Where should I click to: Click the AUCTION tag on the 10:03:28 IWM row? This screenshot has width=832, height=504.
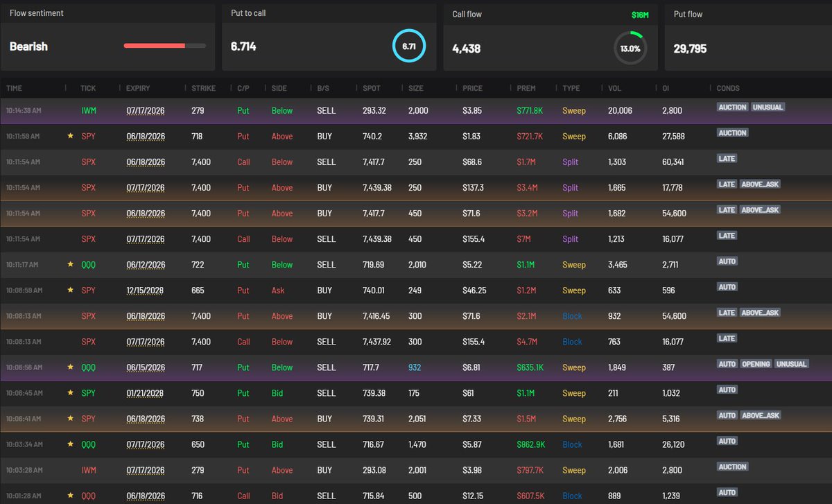[733, 467]
